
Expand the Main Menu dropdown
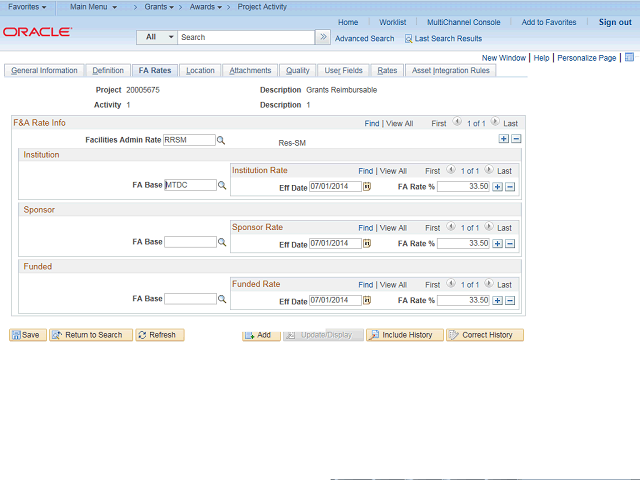[x=93, y=7]
